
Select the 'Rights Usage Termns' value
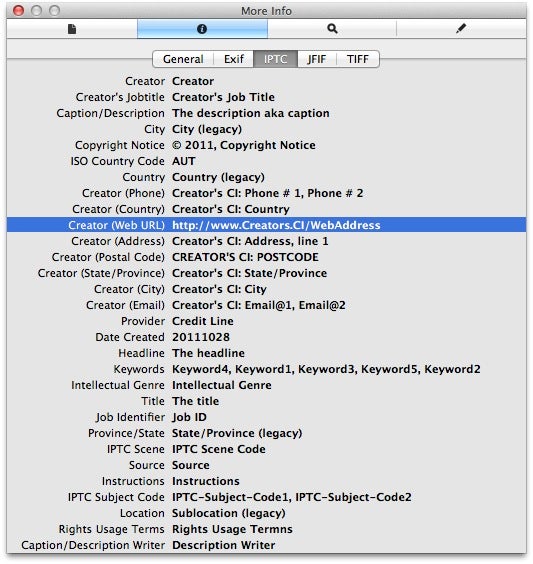coord(232,529)
